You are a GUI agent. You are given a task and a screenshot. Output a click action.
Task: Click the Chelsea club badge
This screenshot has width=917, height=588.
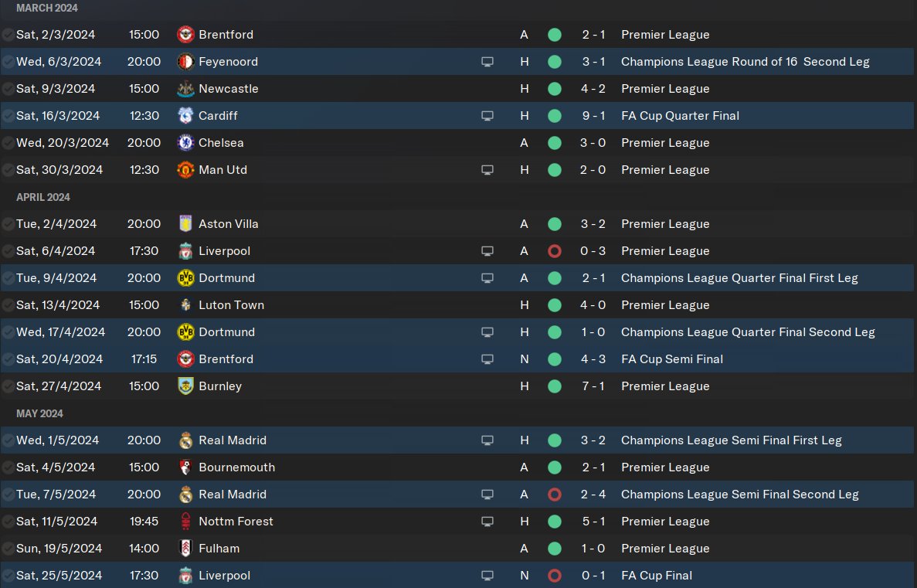(x=185, y=143)
